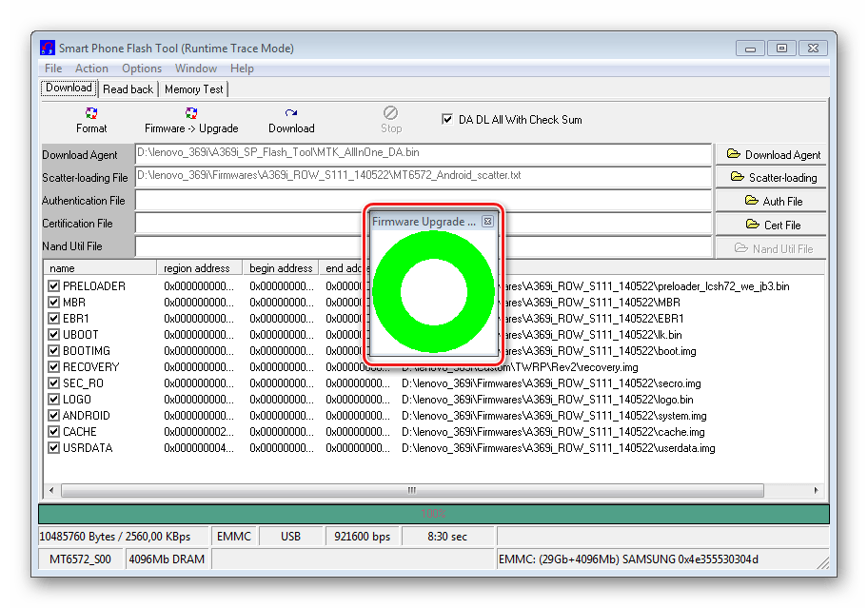
Task: Switch to the Read back tab
Action: point(128,89)
